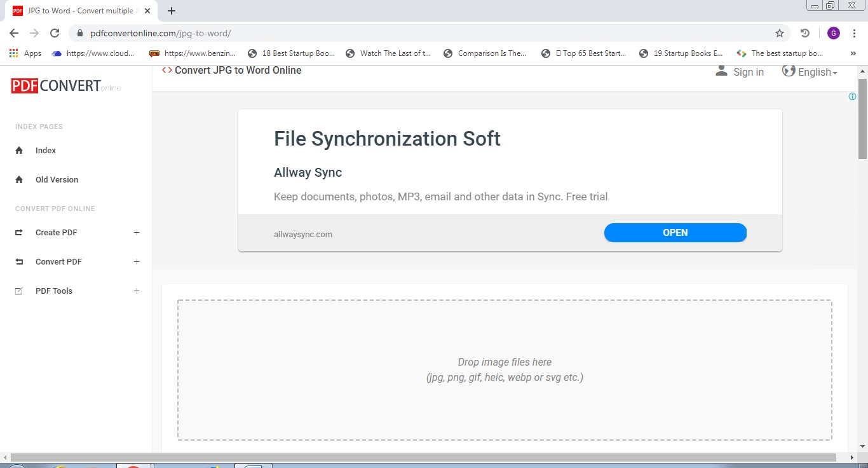Open the English language dropdown
Screen dimensions: 868x468
click(818, 72)
